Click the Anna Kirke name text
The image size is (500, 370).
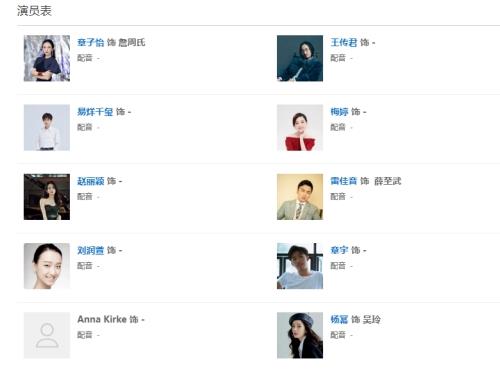click(x=102, y=319)
